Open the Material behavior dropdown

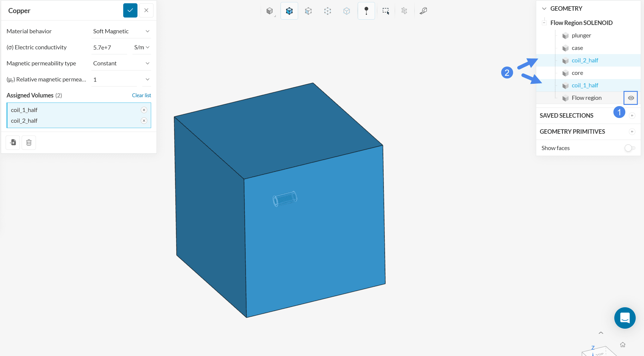(121, 31)
